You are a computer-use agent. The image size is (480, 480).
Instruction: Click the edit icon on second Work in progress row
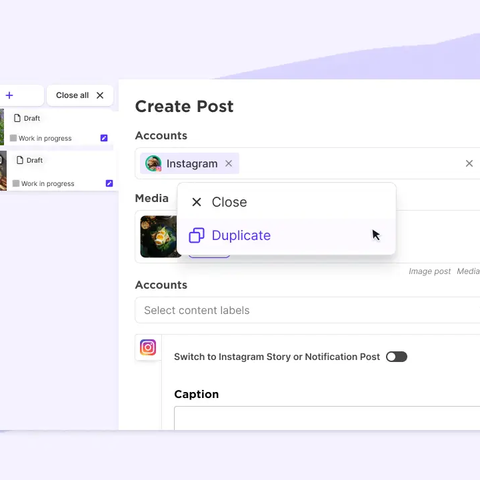109,183
